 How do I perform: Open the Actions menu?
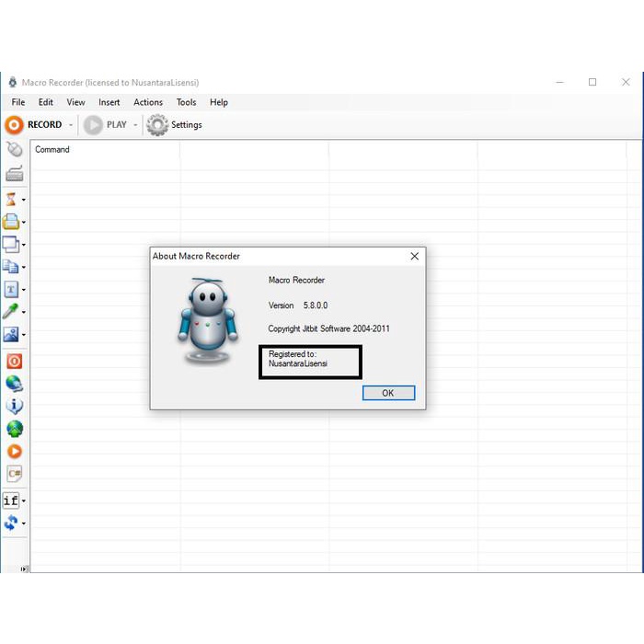pos(147,102)
